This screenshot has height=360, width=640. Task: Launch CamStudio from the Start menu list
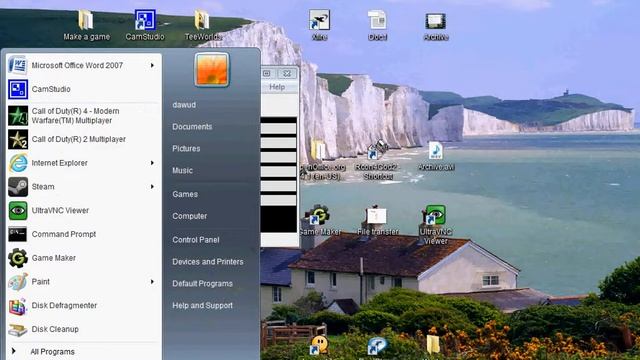84,89
